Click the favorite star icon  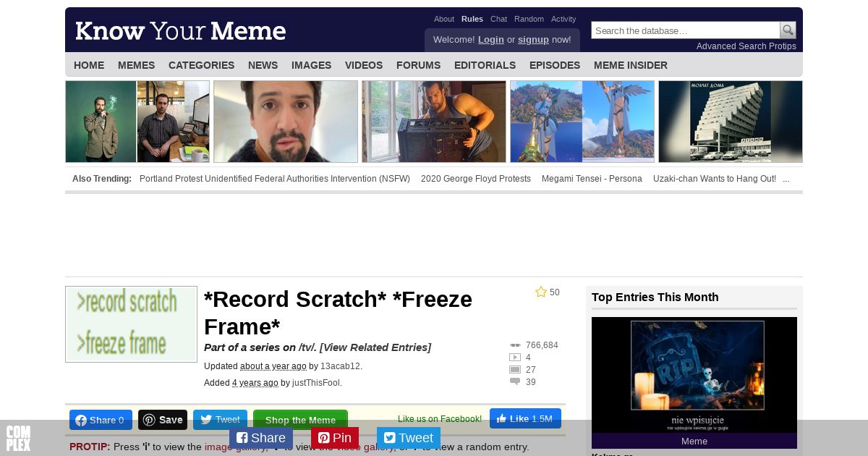pyautogui.click(x=541, y=292)
